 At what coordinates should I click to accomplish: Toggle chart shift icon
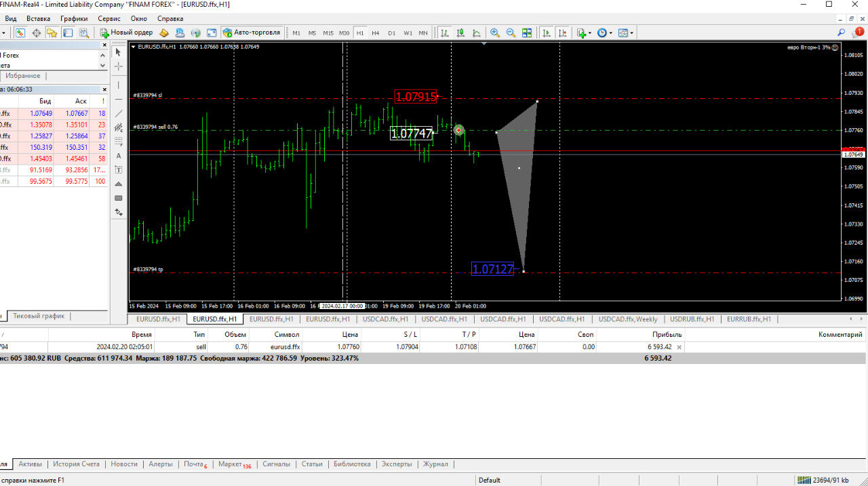click(x=563, y=33)
